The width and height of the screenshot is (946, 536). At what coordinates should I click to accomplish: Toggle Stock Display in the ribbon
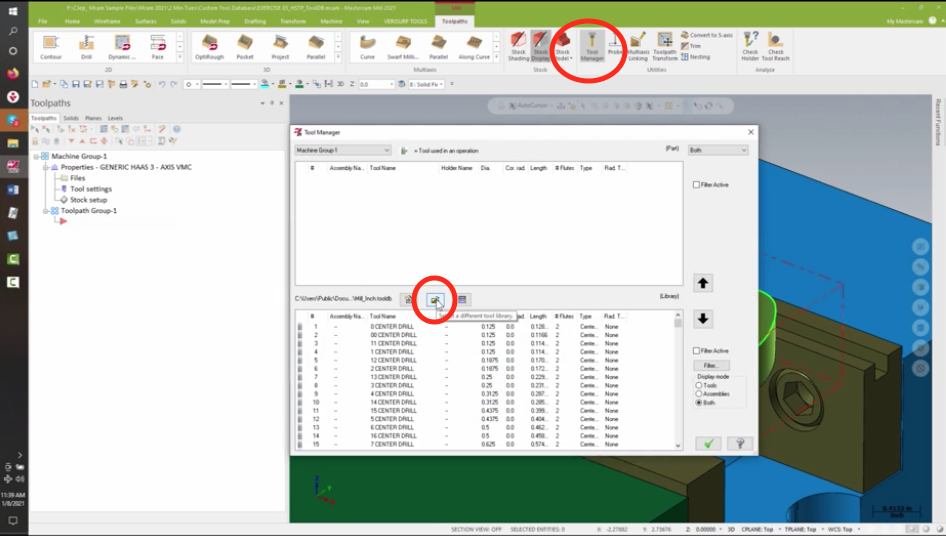(540, 46)
